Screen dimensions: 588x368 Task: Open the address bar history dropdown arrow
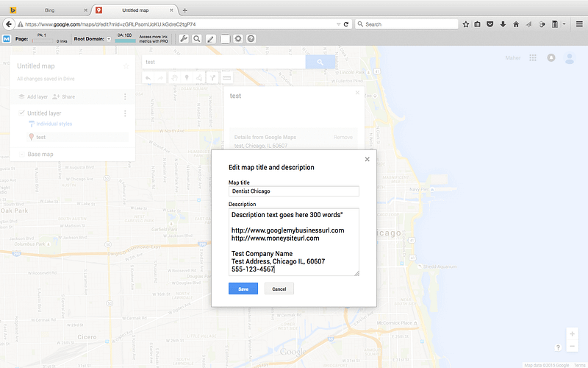click(x=338, y=24)
